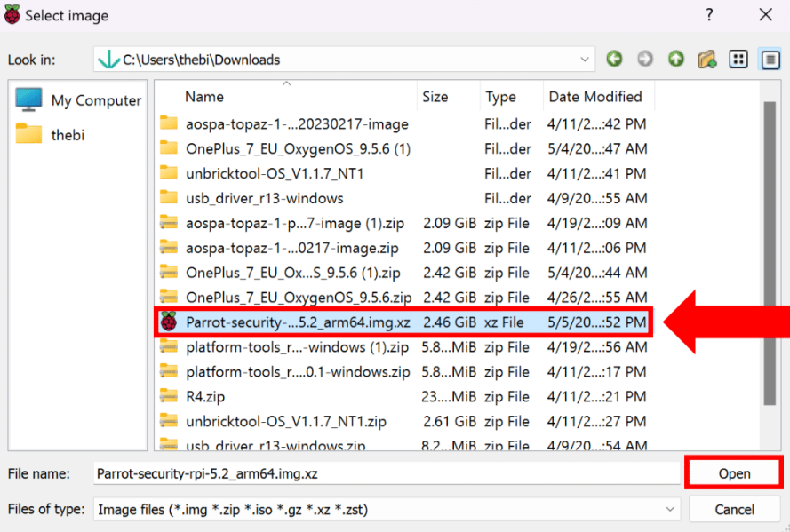Click 5/5/20...:52 PM date cell
Image resolution: width=790 pixels, height=532 pixels.
tap(597, 322)
